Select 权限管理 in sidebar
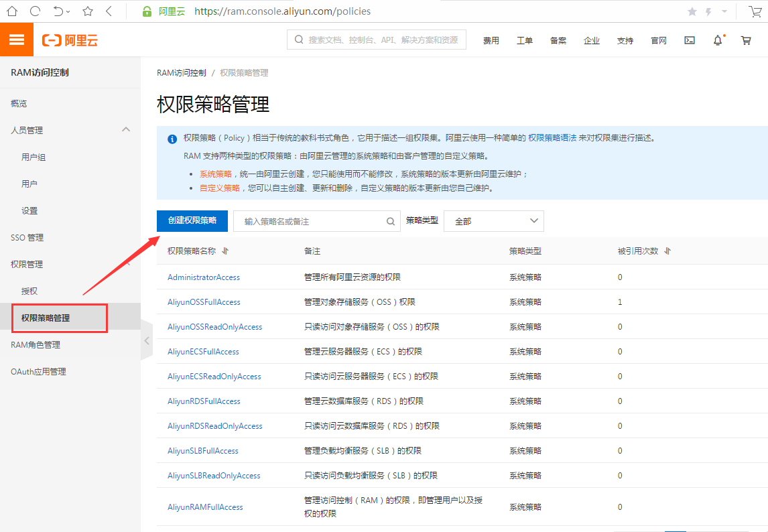The image size is (768, 532). 27,265
